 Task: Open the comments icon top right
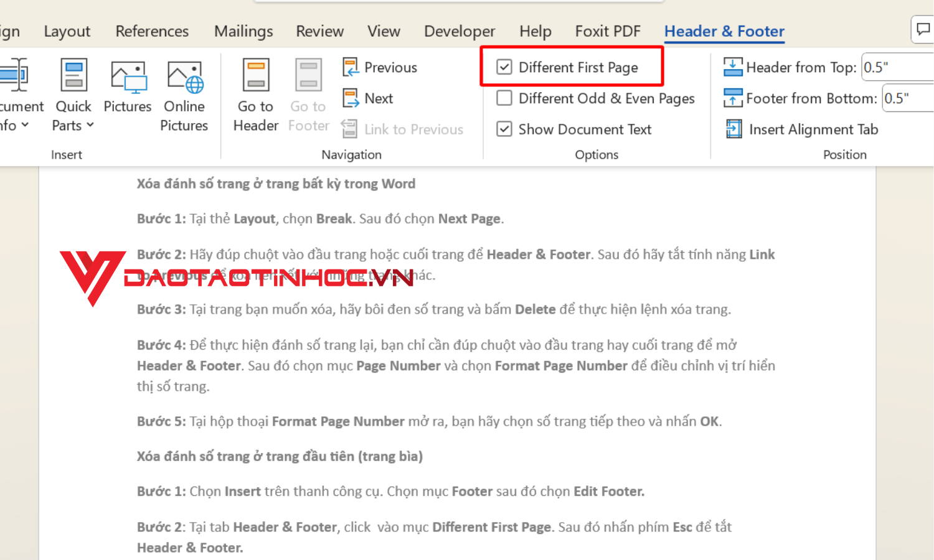tap(922, 29)
